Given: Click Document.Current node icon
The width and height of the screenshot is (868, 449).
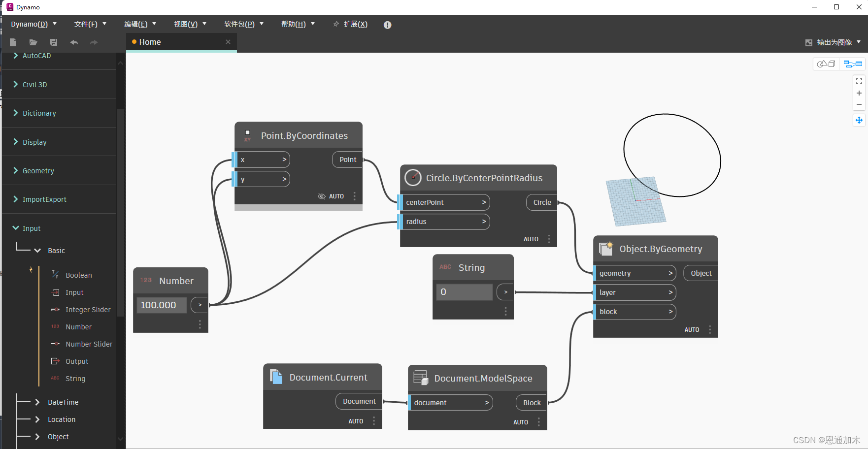Looking at the screenshot, I should pos(276,377).
